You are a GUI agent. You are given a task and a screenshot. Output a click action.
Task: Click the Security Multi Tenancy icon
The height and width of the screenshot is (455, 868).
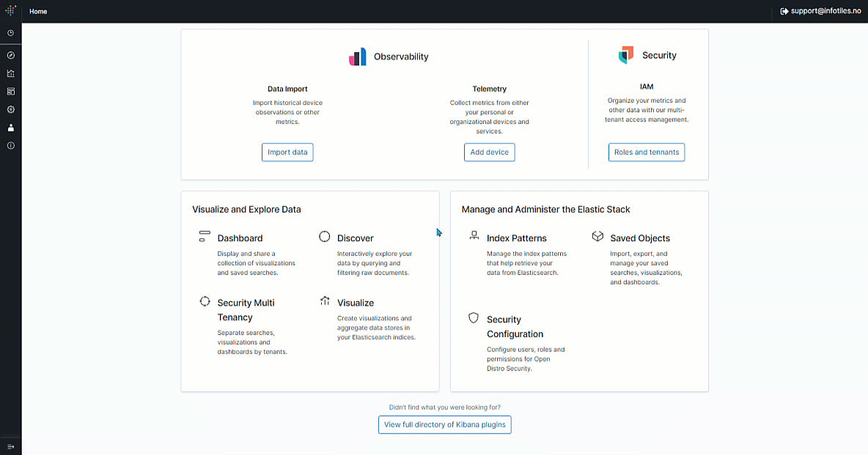[205, 301]
